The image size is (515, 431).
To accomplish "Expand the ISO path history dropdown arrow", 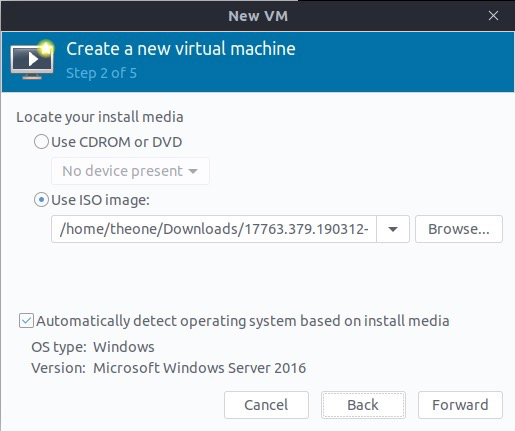I will pos(393,229).
